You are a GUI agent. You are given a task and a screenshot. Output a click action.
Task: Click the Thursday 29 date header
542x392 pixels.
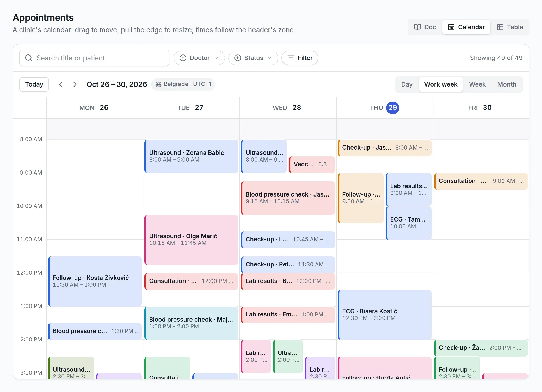[x=385, y=108]
